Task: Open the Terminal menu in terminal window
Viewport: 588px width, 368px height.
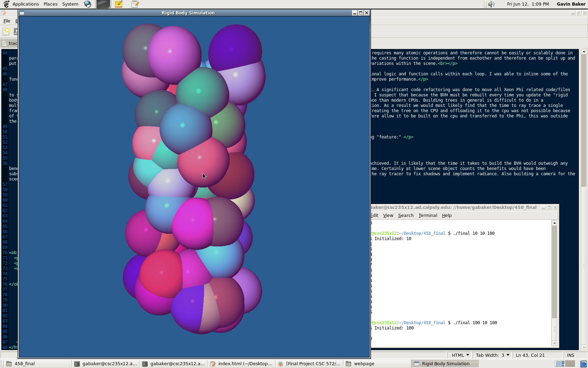Action: coord(428,216)
